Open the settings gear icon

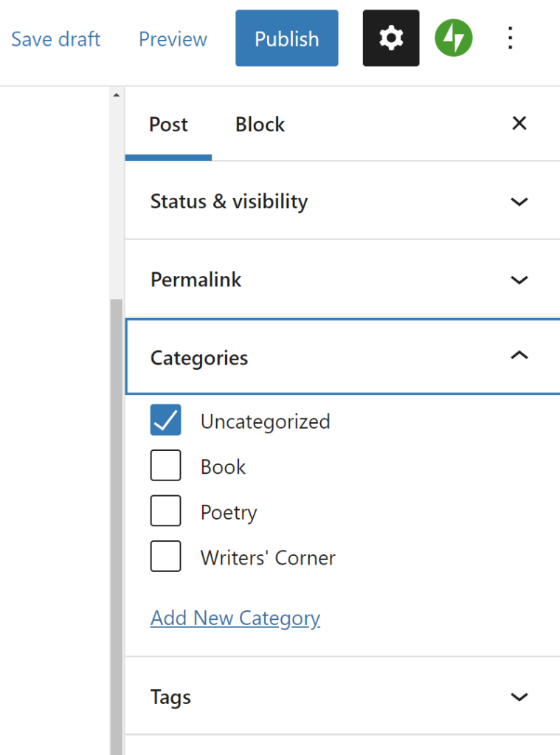[x=391, y=38]
